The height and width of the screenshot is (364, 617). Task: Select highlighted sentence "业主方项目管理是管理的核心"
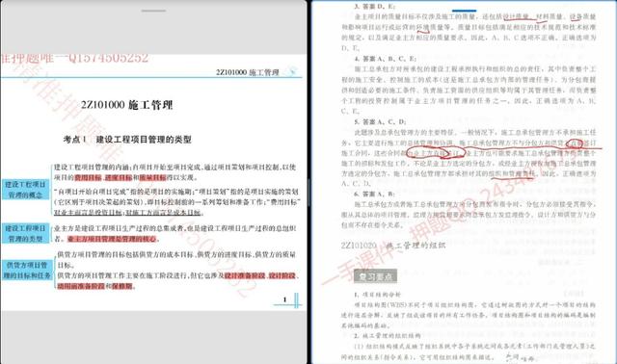(112, 239)
